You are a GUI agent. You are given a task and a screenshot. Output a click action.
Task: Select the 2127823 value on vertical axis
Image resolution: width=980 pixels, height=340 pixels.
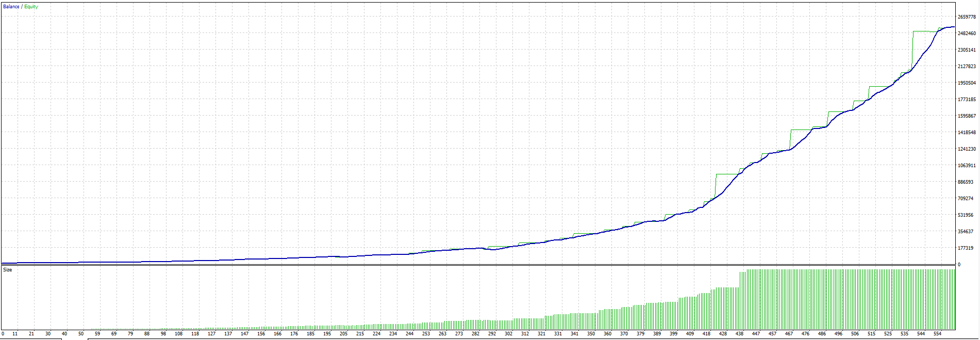[967, 67]
